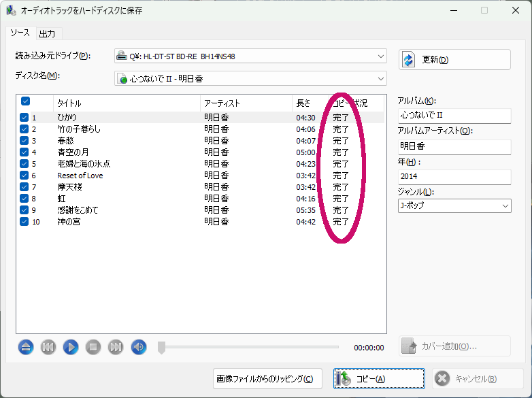Uncheck track 7 摩天楼 checkbox
This screenshot has height=398, width=532.
(24, 186)
